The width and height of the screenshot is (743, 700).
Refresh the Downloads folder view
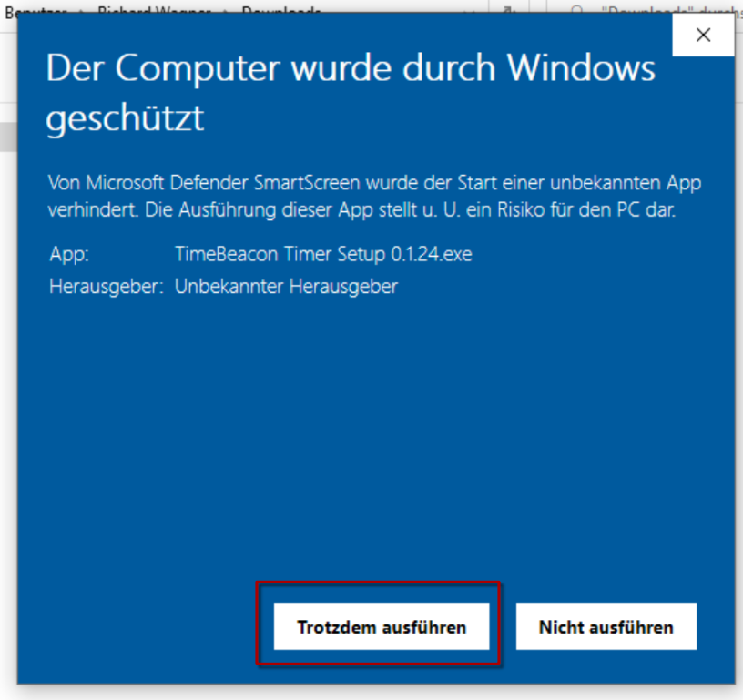point(509,9)
